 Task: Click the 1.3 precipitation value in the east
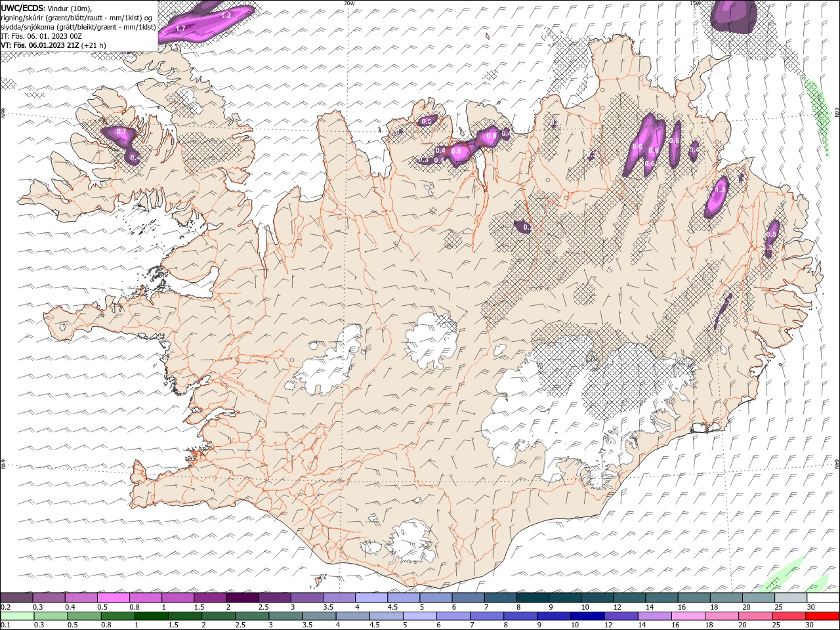pyautogui.click(x=719, y=190)
